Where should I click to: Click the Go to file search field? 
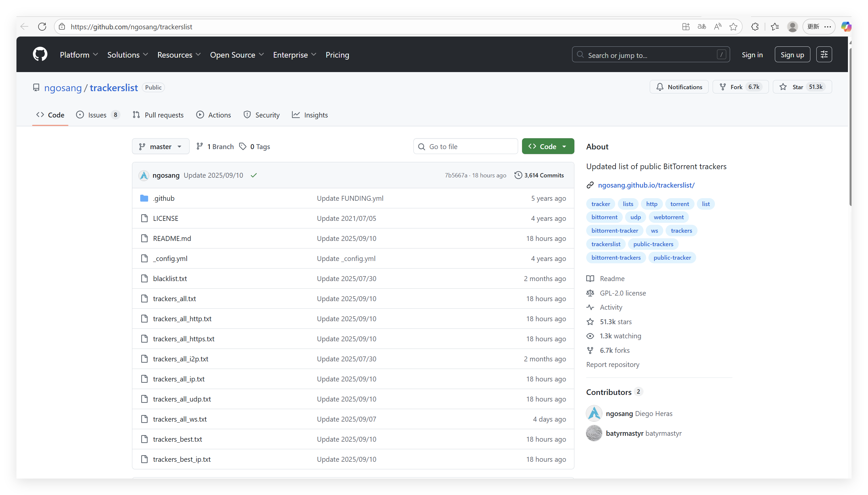(469, 146)
